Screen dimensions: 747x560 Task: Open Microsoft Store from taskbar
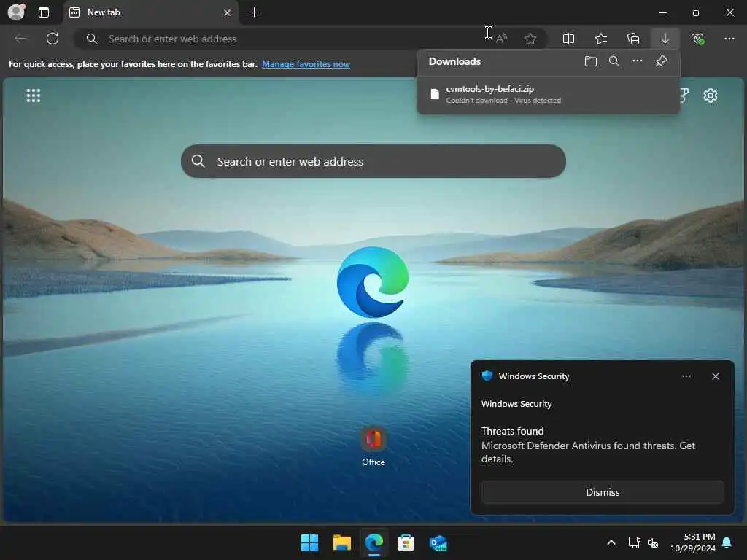406,542
